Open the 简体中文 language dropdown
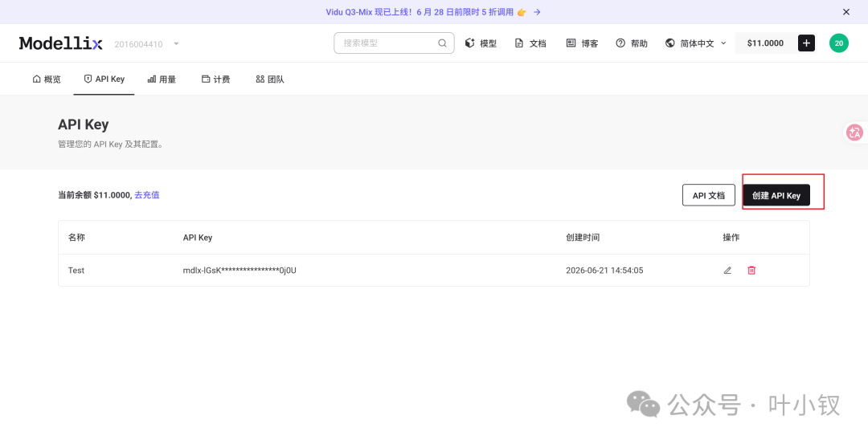 click(x=696, y=43)
